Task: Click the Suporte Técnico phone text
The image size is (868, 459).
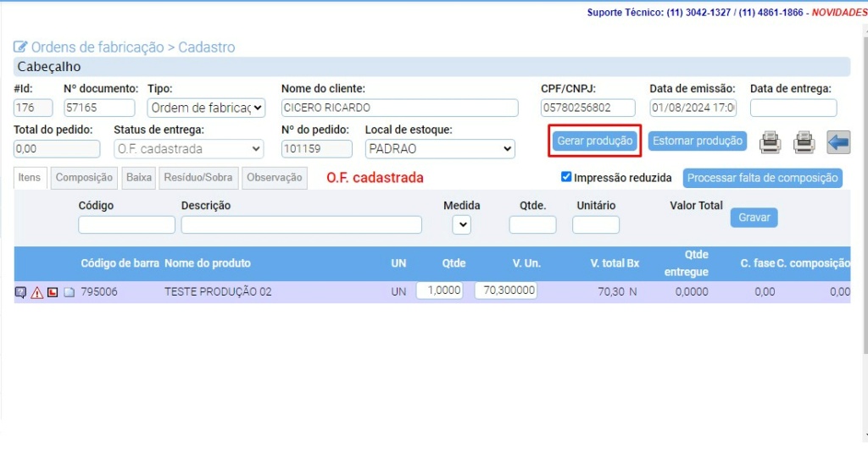Action: tap(695, 12)
